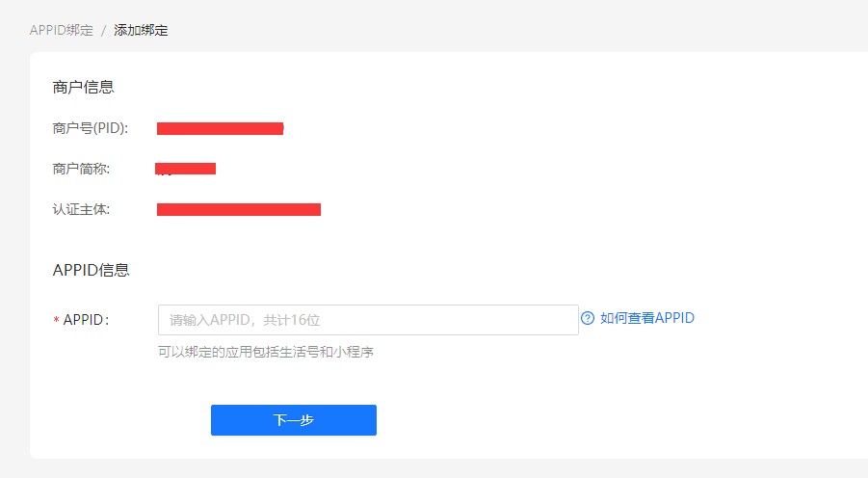Viewport: 868px width, 478px height.
Task: Click the question mark help icon
Action: (x=588, y=318)
